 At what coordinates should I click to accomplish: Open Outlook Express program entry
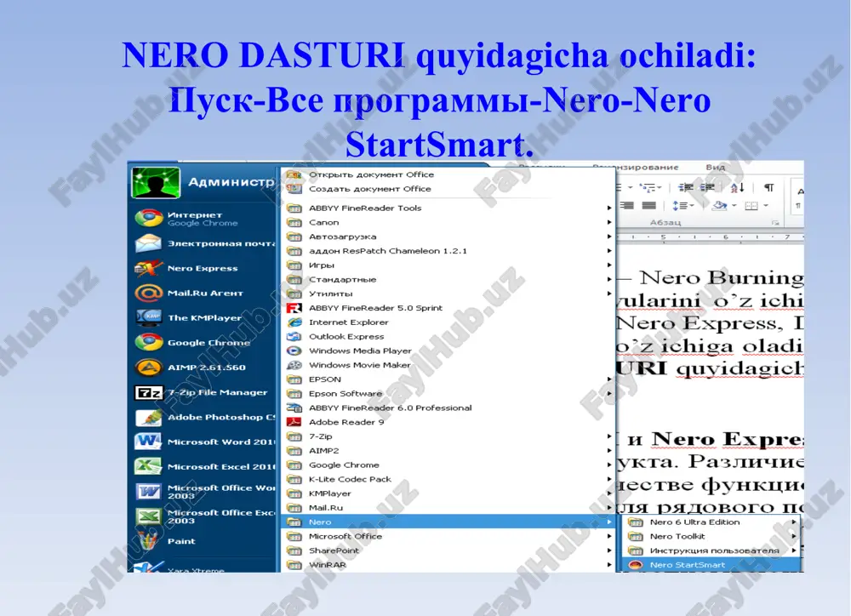(x=446, y=336)
